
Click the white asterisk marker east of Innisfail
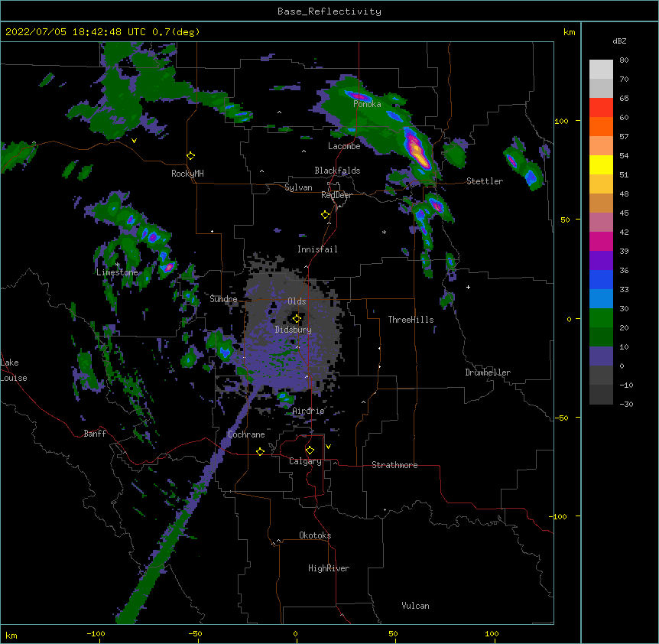384,232
